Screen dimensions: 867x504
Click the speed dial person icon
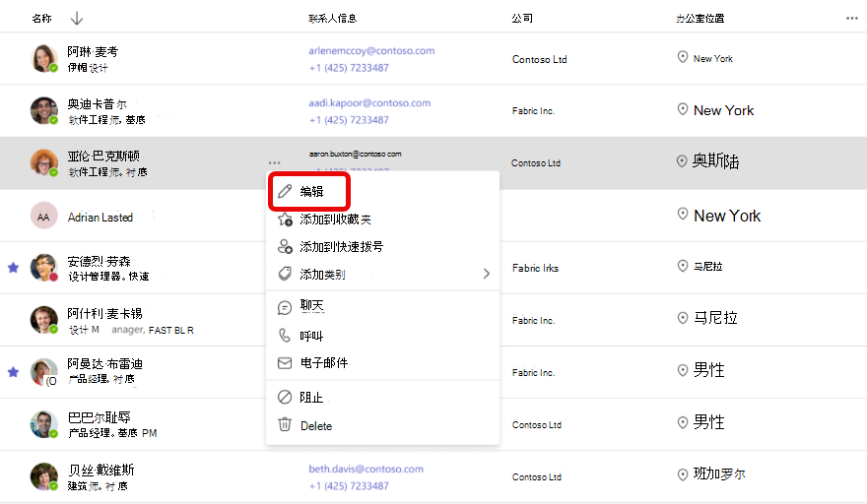285,246
